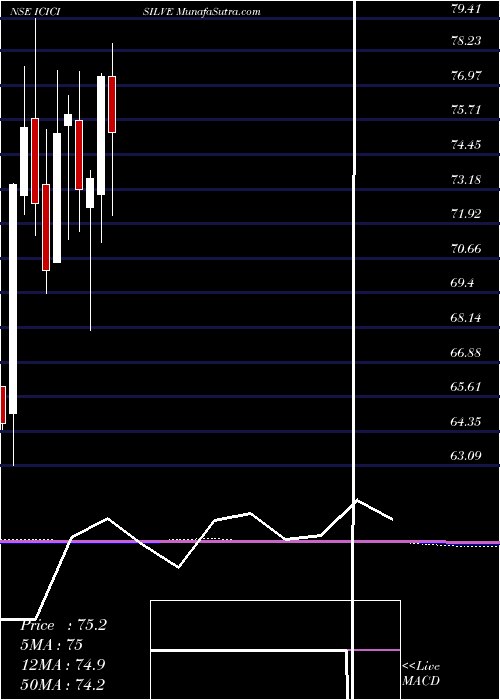The image size is (500, 700).
Task: Click the 12MA : 74.9 readout
Action: coord(63,664)
